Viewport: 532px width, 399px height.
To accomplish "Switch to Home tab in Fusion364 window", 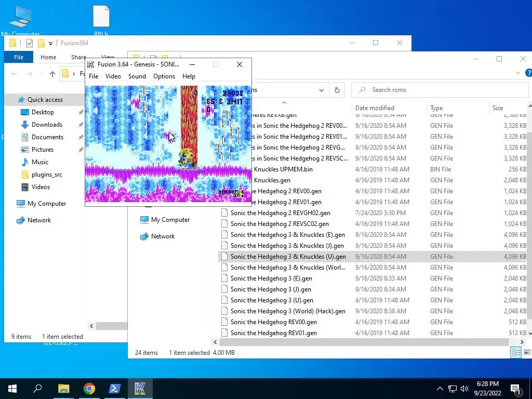I will click(x=48, y=57).
